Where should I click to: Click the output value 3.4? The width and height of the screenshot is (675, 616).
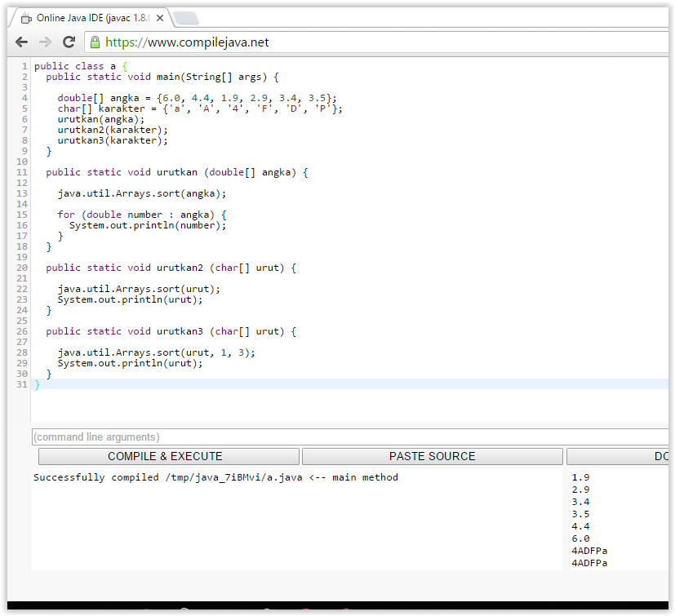pos(580,502)
